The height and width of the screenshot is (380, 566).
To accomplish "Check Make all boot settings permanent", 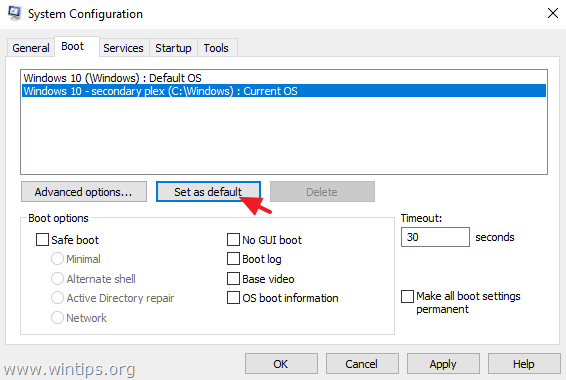I will pos(408,296).
